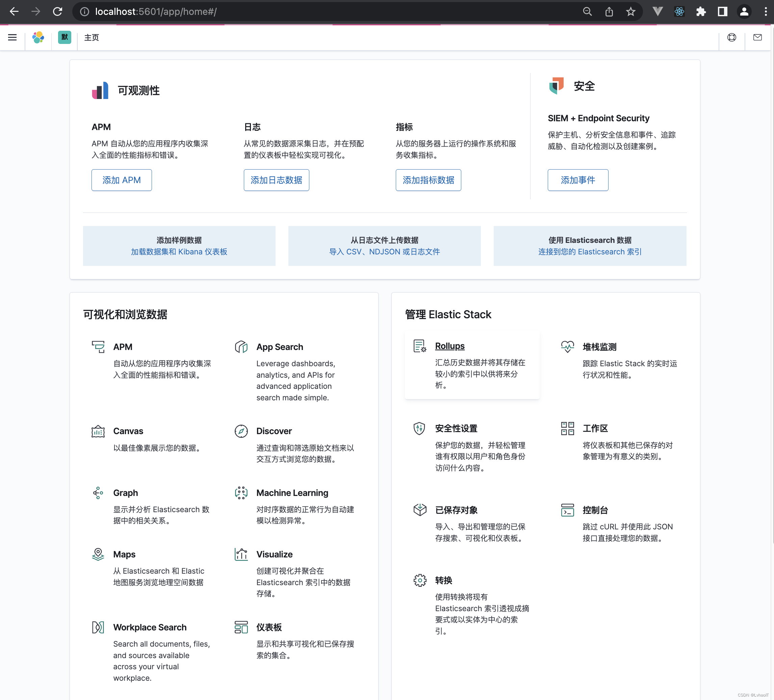Open the Visualize title
This screenshot has width=774, height=700.
pos(274,554)
